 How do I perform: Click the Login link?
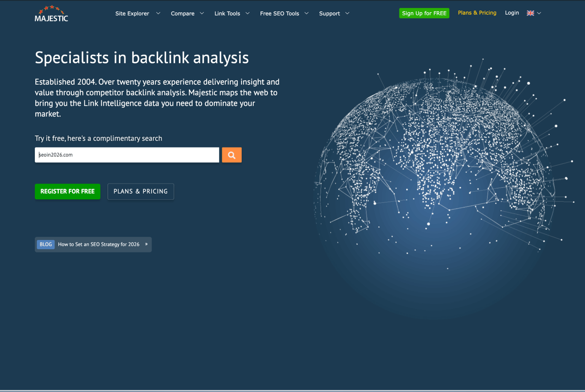click(x=512, y=13)
